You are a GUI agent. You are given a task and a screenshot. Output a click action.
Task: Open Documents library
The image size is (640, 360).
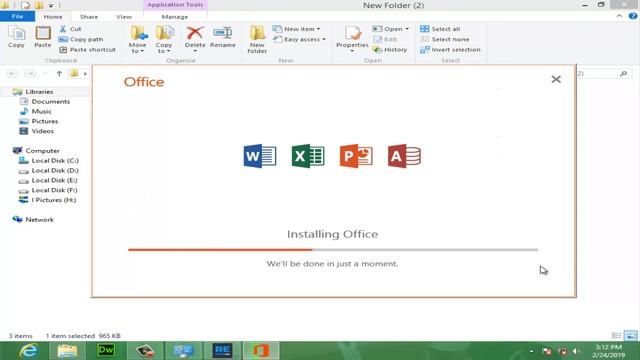click(51, 101)
